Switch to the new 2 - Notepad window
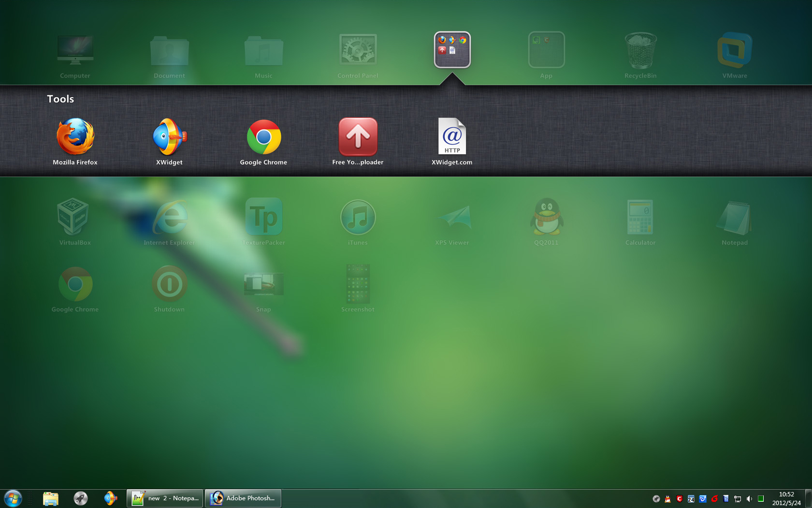 (164, 498)
